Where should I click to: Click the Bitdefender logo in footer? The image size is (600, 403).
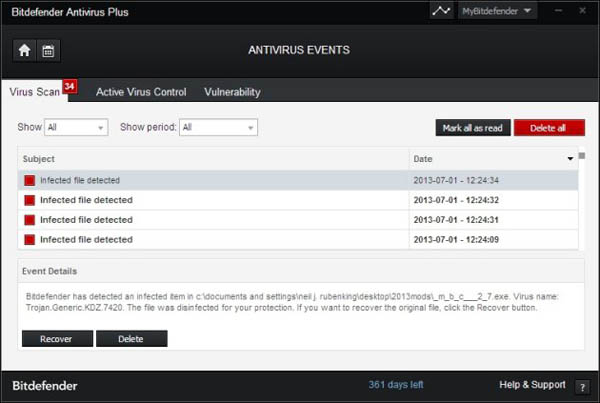pos(45,386)
